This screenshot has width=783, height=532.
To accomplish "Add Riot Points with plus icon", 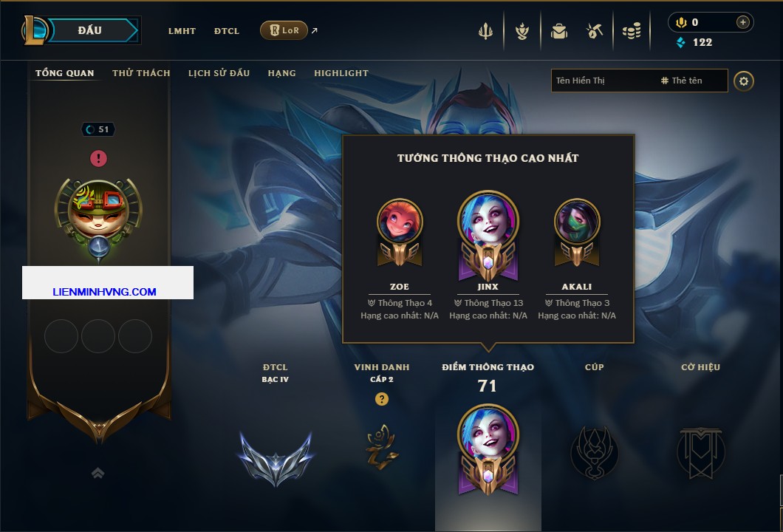I will pos(743,22).
